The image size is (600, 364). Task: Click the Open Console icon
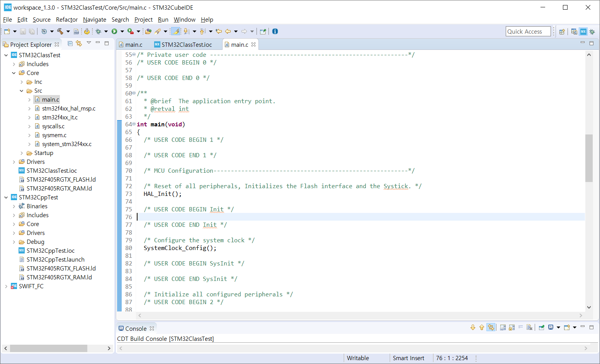coord(567,328)
